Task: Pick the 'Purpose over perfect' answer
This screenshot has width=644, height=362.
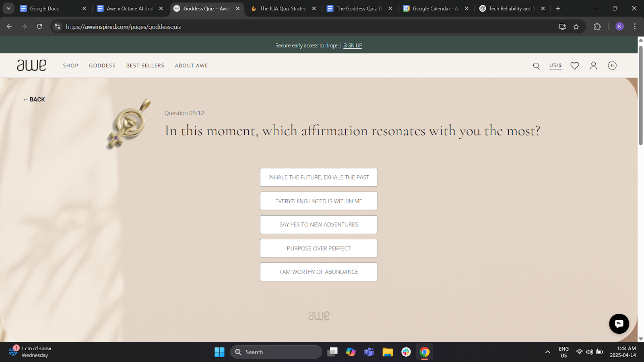Action: click(318, 248)
